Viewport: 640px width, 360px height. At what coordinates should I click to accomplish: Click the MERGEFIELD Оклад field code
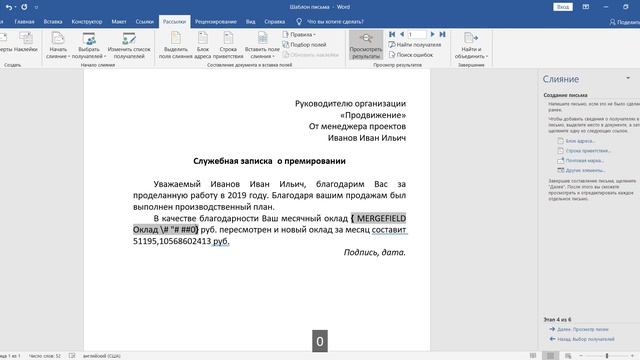[269, 224]
